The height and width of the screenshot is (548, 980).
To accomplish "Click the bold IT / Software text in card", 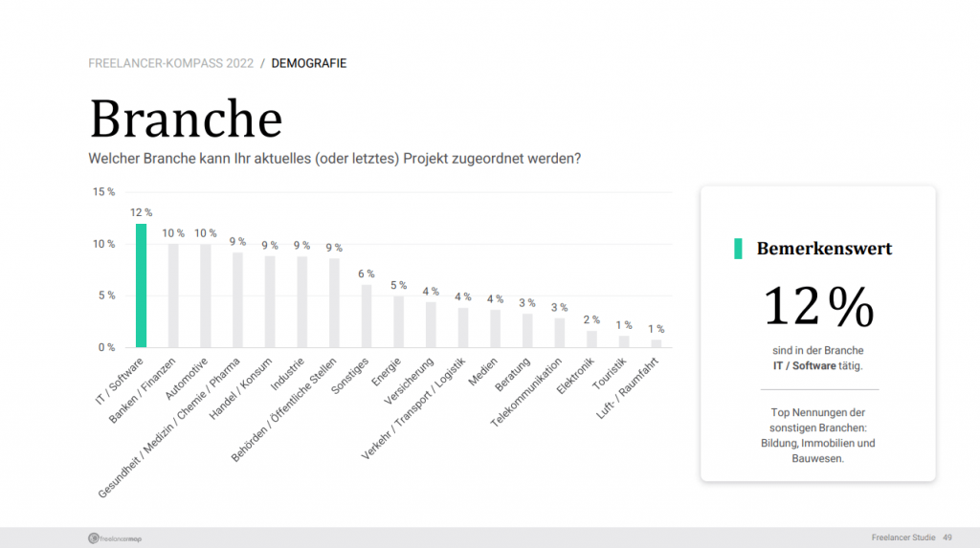I will point(804,365).
